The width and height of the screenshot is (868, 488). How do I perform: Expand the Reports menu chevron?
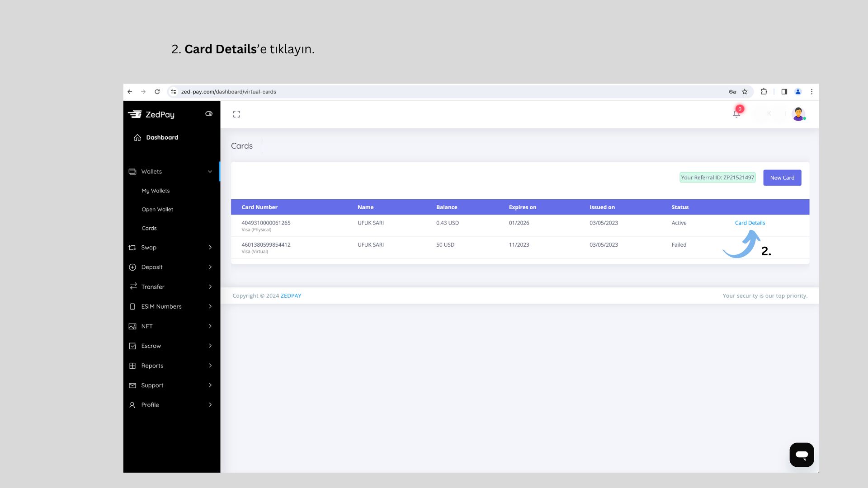[210, 366]
